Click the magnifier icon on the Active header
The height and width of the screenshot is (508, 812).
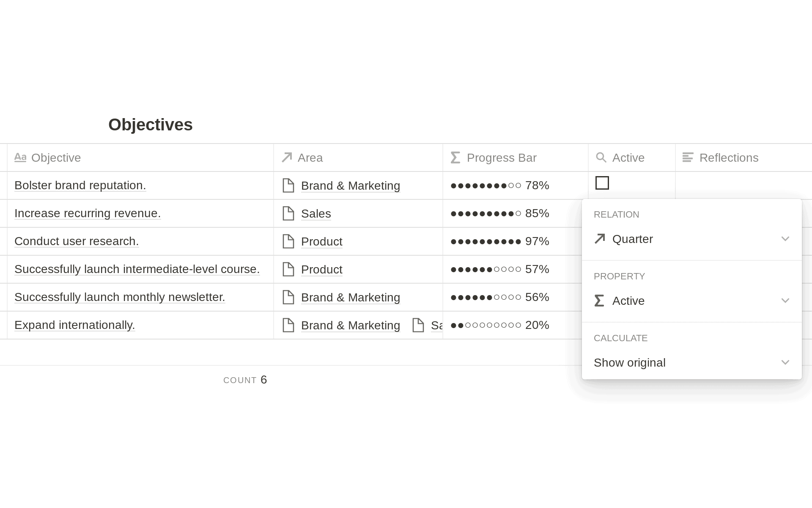(602, 157)
